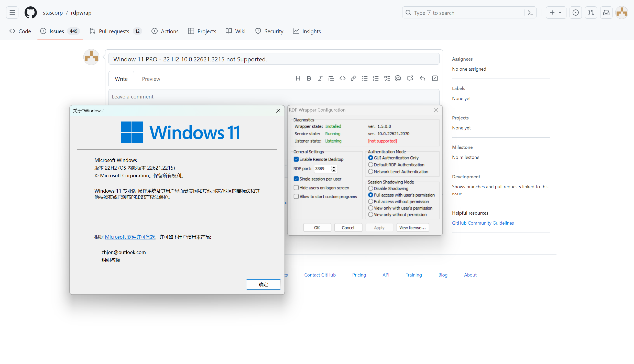The height and width of the screenshot is (364, 634).
Task: Open GitHub notifications inbox
Action: point(606,12)
